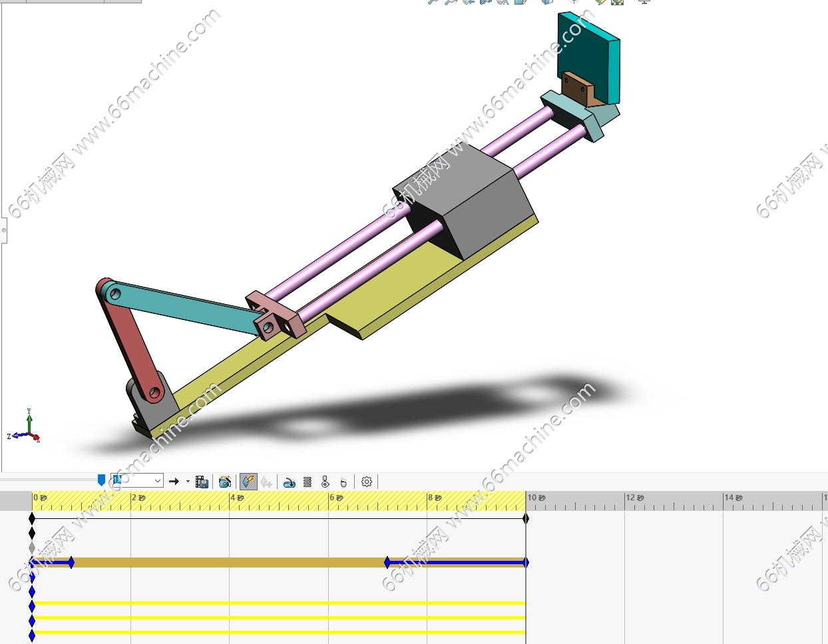The width and height of the screenshot is (828, 644).
Task: Select the blue key starting the bottom yellow bar
Action: click(x=32, y=635)
